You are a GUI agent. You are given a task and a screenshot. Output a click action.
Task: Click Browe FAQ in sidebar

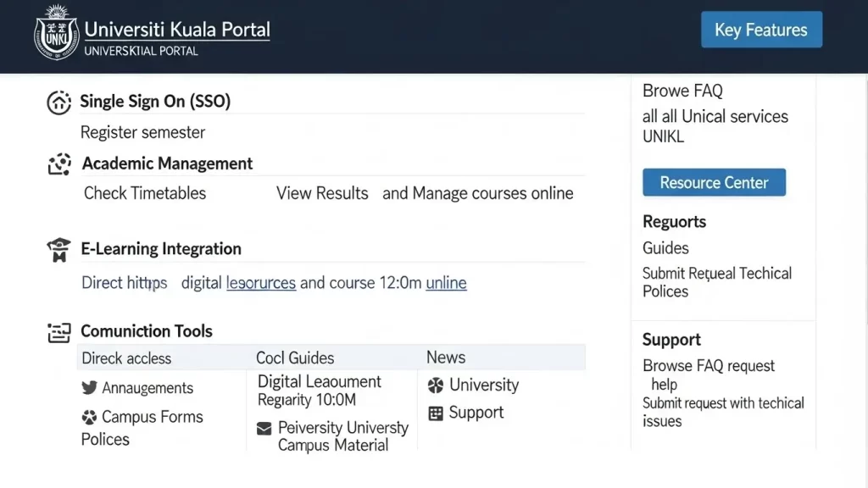click(682, 91)
